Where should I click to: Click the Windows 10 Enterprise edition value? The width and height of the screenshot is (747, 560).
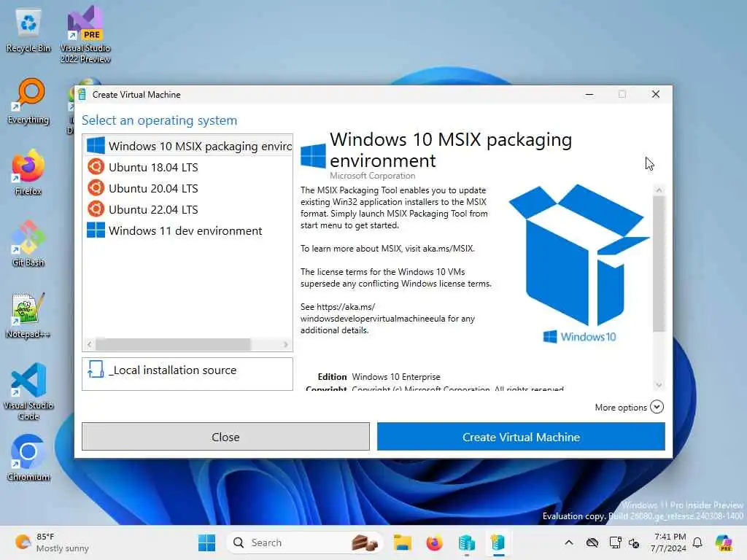396,377
